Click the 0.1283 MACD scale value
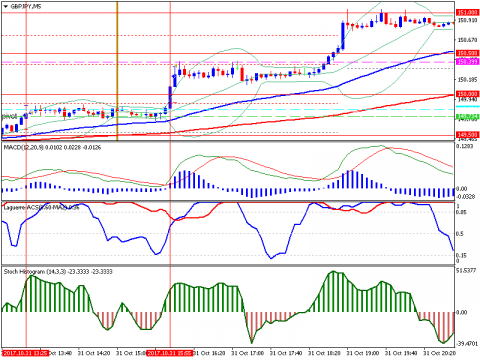Screen dimensions: 480x360 pos(465,146)
